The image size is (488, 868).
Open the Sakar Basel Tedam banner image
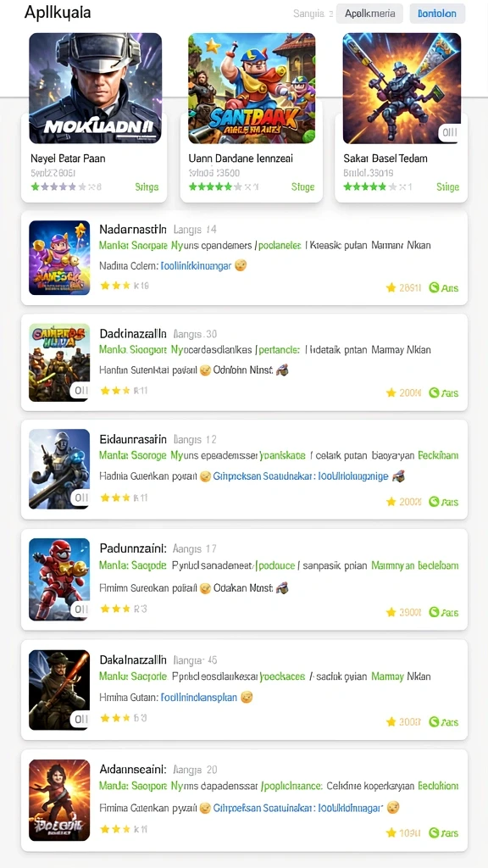[x=402, y=88]
